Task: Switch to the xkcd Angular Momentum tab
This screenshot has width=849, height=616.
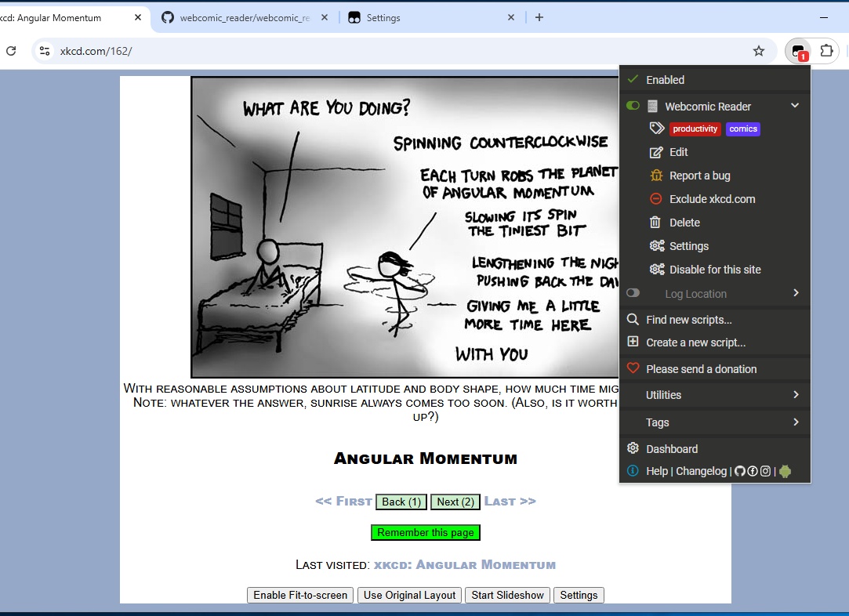Action: coord(71,18)
